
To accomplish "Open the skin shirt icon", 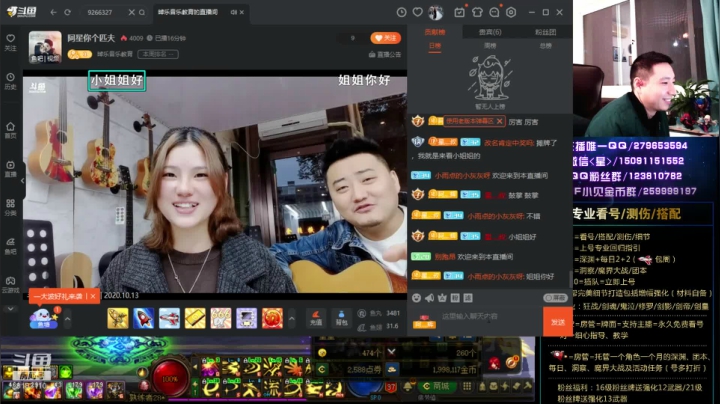I will point(477,12).
